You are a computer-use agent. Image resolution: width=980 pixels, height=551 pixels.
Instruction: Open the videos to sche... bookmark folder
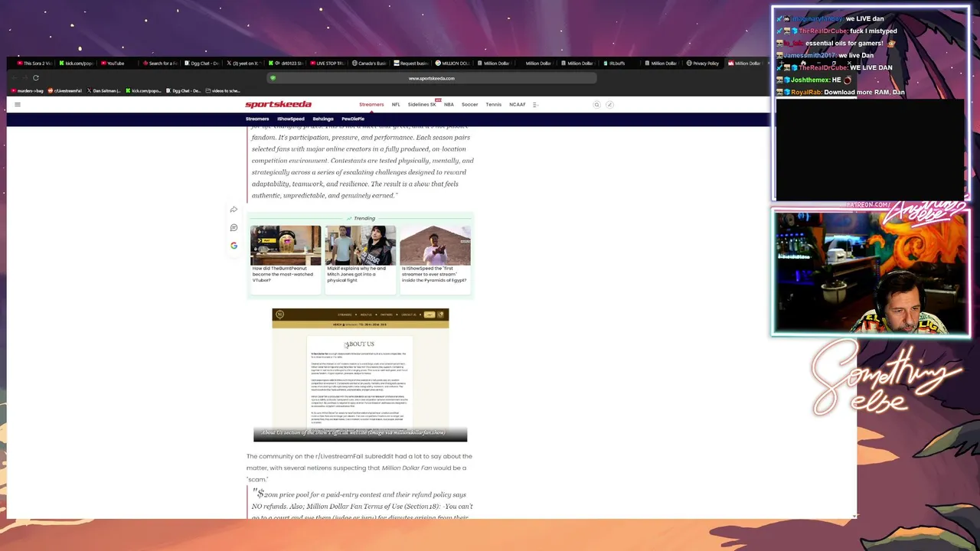pyautogui.click(x=223, y=91)
